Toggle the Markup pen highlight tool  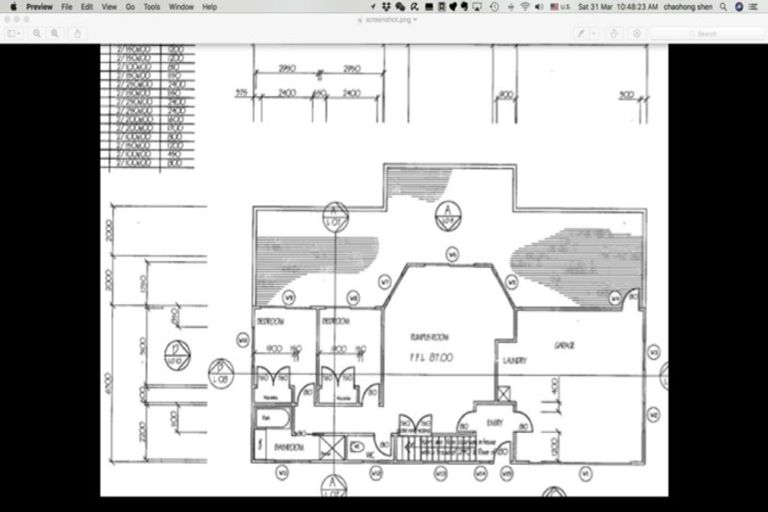pos(580,33)
